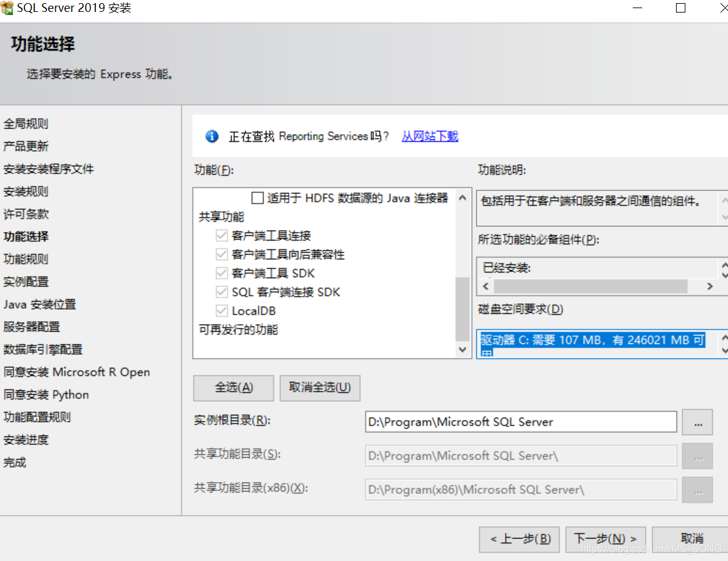Go back with 上一步(B) button
This screenshot has height=561, width=728.
pos(519,539)
